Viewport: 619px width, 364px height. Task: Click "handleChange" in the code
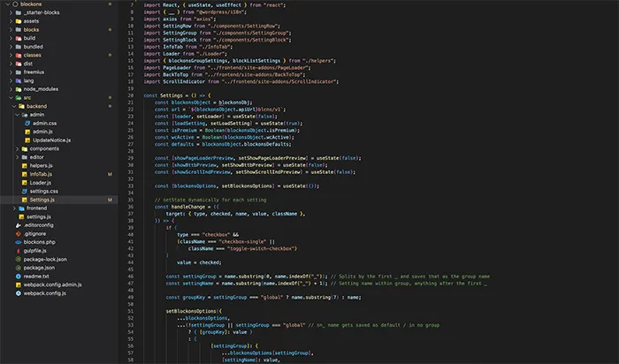188,207
